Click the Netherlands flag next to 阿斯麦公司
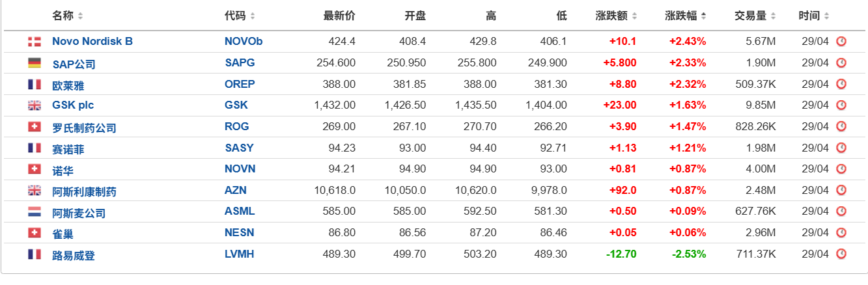Image resolution: width=868 pixels, height=285 pixels. coord(35,212)
